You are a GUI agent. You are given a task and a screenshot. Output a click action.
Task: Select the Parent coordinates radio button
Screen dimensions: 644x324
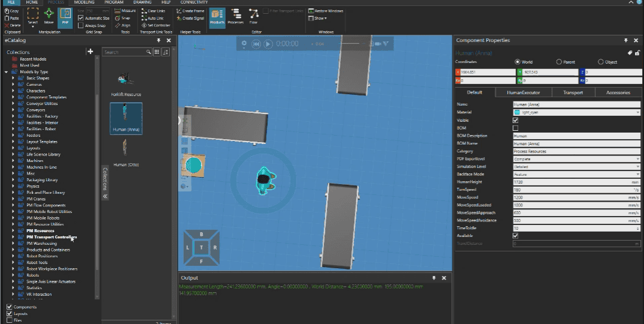(x=559, y=62)
